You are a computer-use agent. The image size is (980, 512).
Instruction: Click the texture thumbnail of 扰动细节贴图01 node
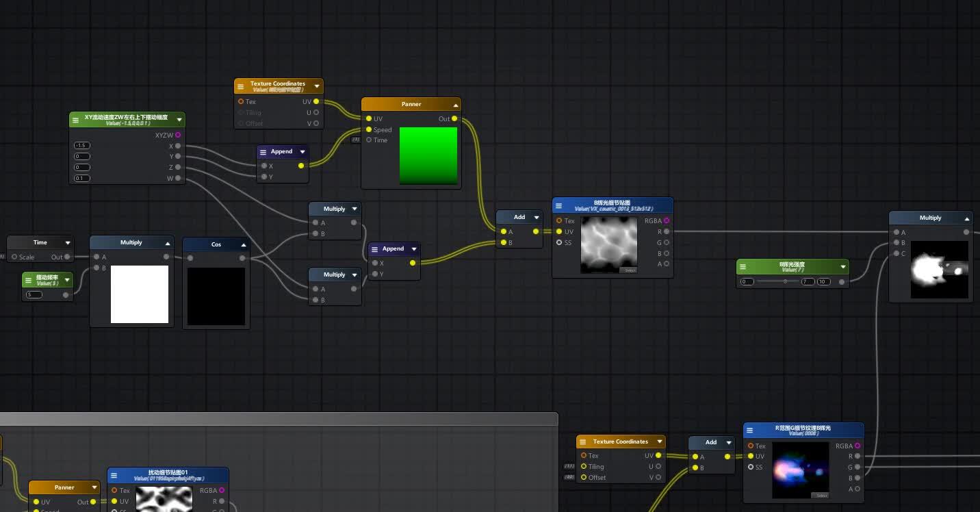point(164,500)
